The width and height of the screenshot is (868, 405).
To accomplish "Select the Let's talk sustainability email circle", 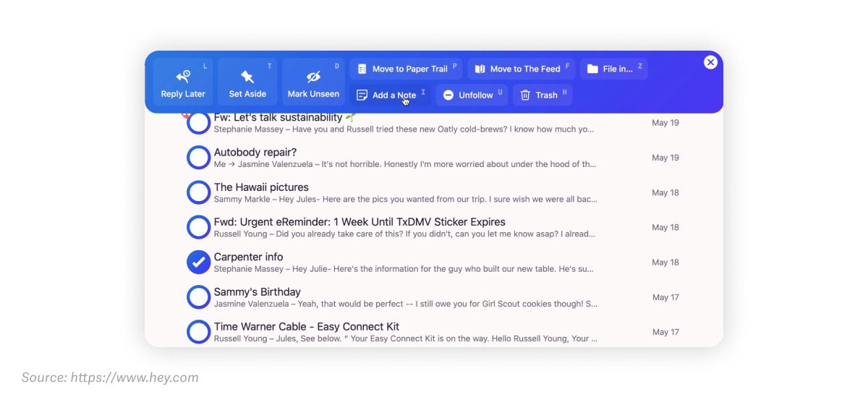I will click(x=198, y=122).
